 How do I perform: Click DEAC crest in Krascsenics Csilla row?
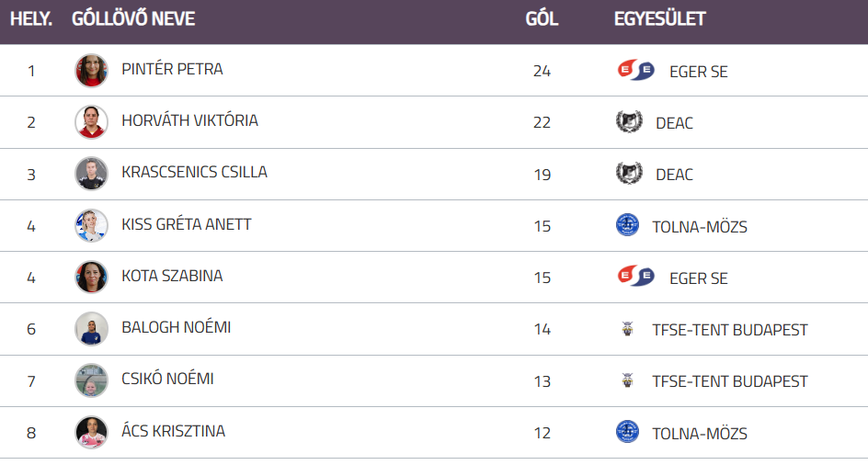click(629, 174)
